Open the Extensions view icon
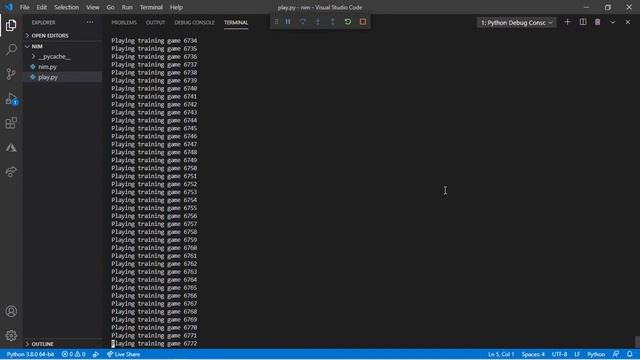 pos(11,123)
